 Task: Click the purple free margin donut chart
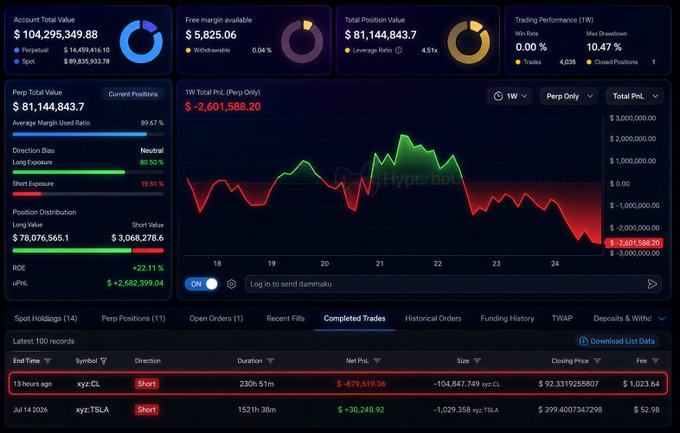coord(302,42)
